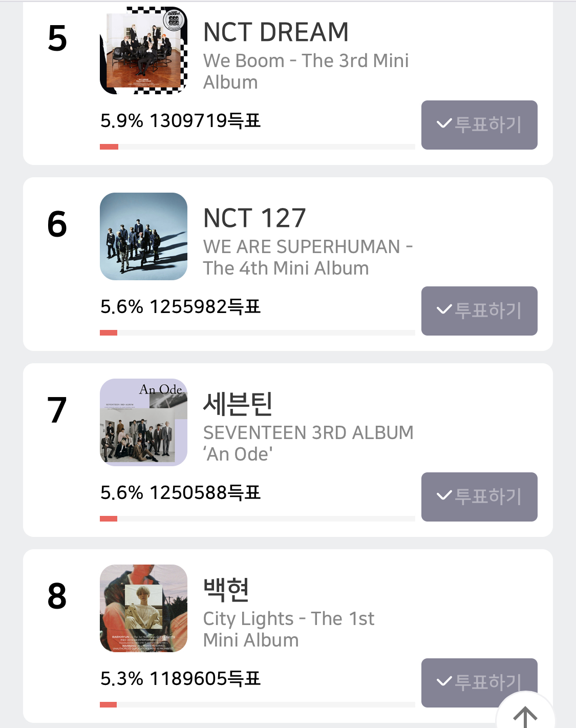Click the SEVENTEEN vote progress bar
The height and width of the screenshot is (728, 576).
point(257,519)
